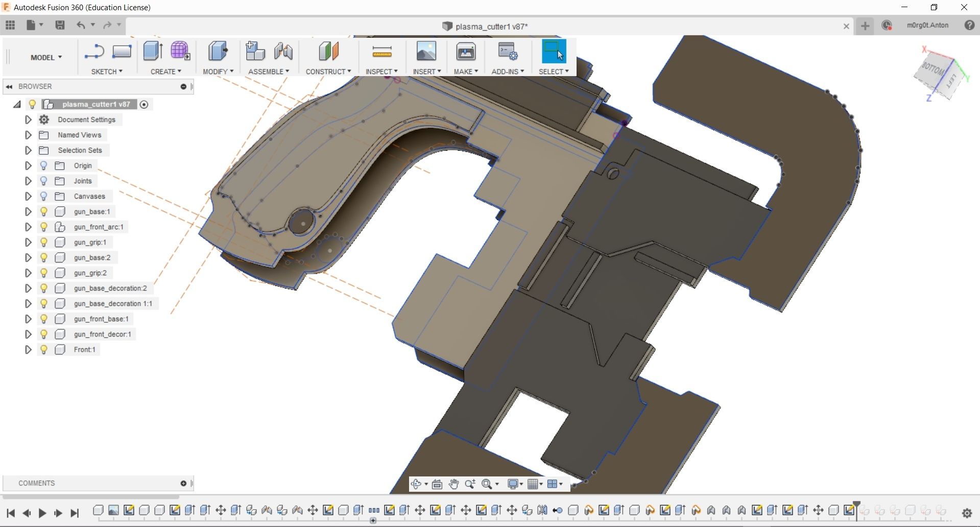Expand the Named Views folder
Viewport: 980px width, 527px height.
point(28,135)
